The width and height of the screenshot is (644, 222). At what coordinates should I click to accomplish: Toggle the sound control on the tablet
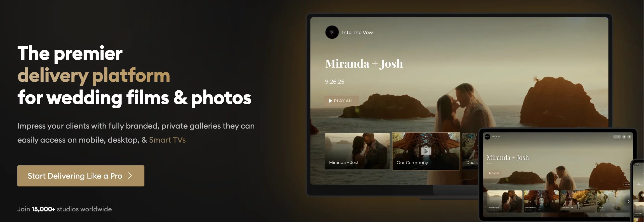coord(627,184)
